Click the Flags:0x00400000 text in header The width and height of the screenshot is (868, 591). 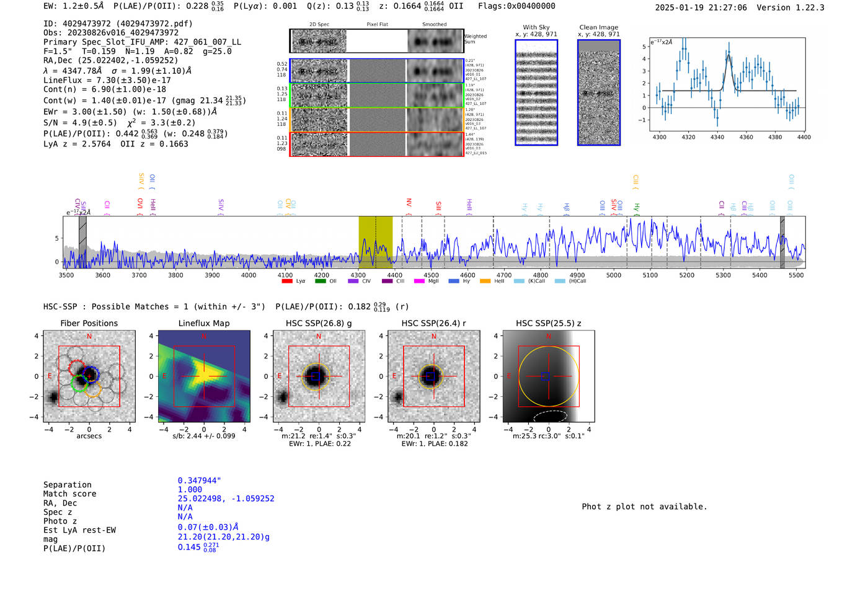pyautogui.click(x=516, y=6)
